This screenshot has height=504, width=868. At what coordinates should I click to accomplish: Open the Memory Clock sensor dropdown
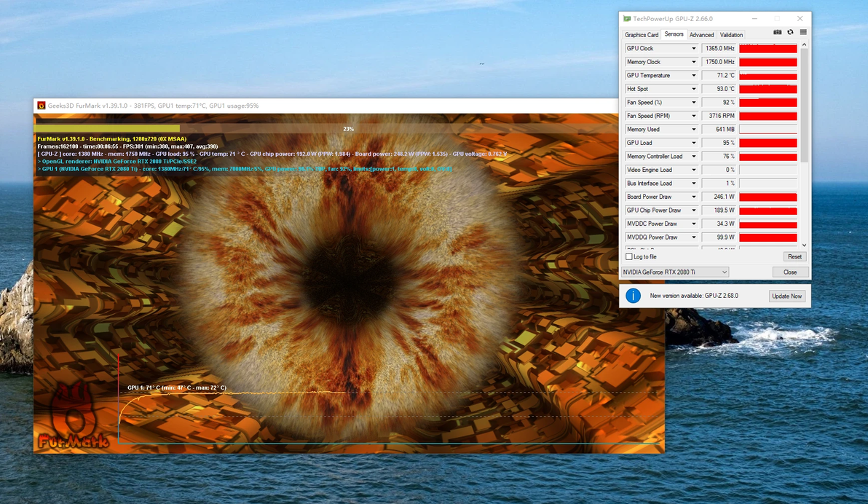pyautogui.click(x=694, y=62)
